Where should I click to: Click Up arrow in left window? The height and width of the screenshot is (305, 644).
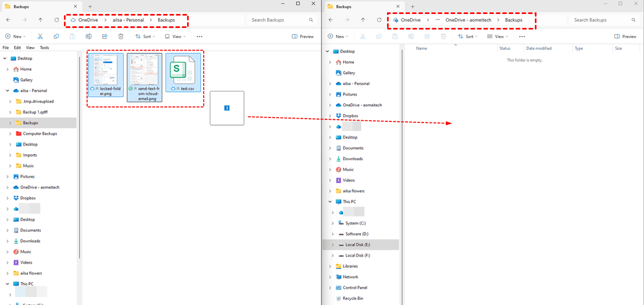[40, 20]
